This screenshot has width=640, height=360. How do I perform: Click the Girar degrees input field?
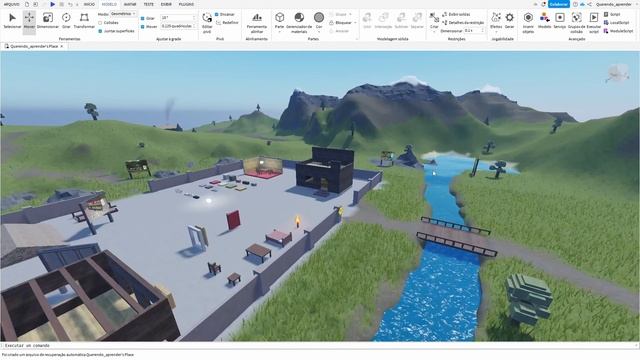178,18
